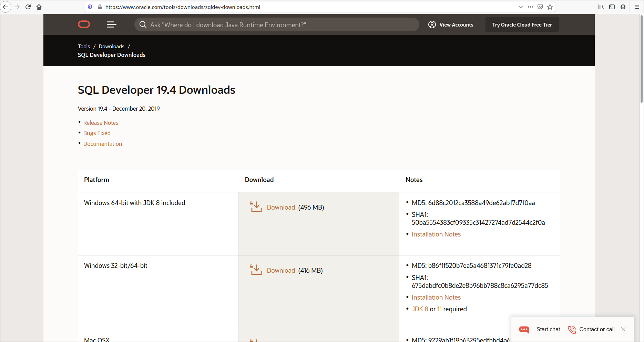Open the Bugs Fixed link

click(97, 133)
